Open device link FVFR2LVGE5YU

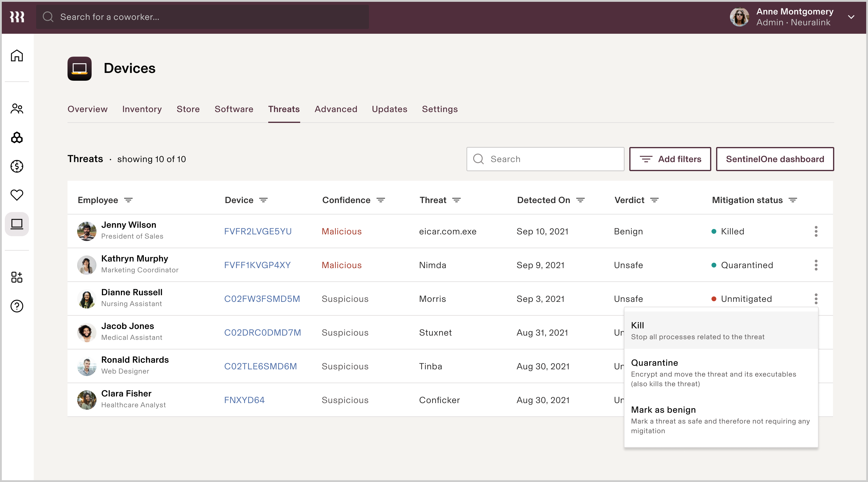[x=258, y=231]
